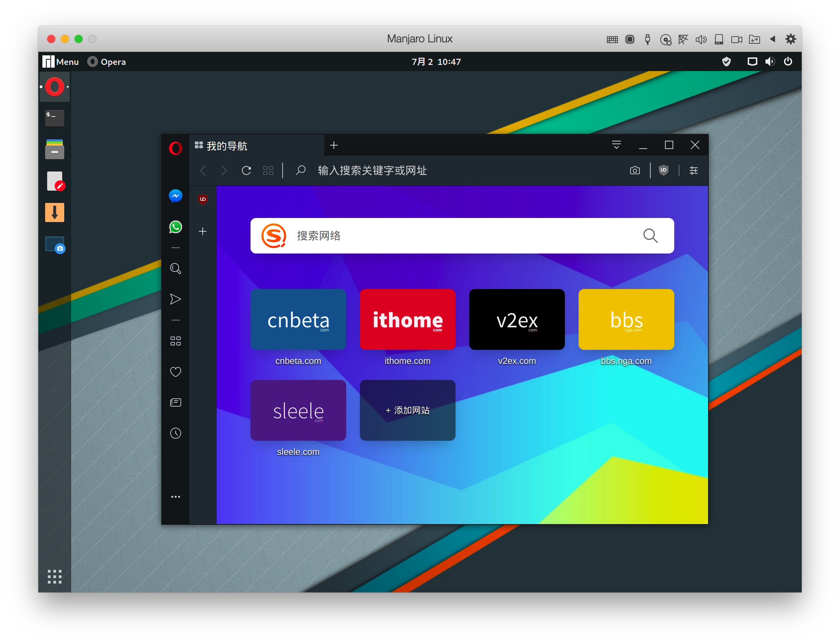Click the VM shared folder icon in title bar
Viewport: 840px width, 643px height.
click(755, 39)
